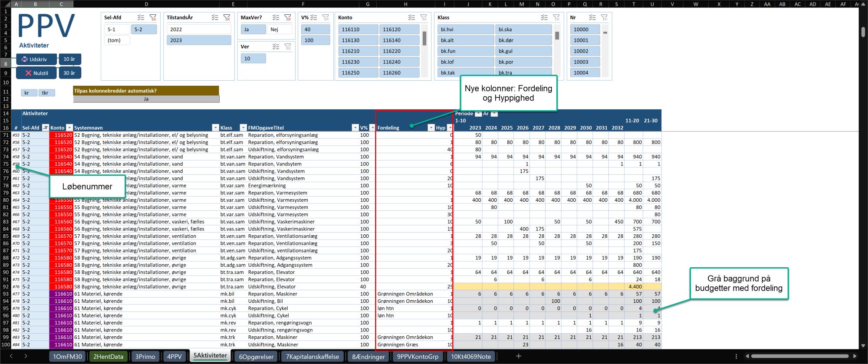Click the Udskriv print button

[x=36, y=59]
